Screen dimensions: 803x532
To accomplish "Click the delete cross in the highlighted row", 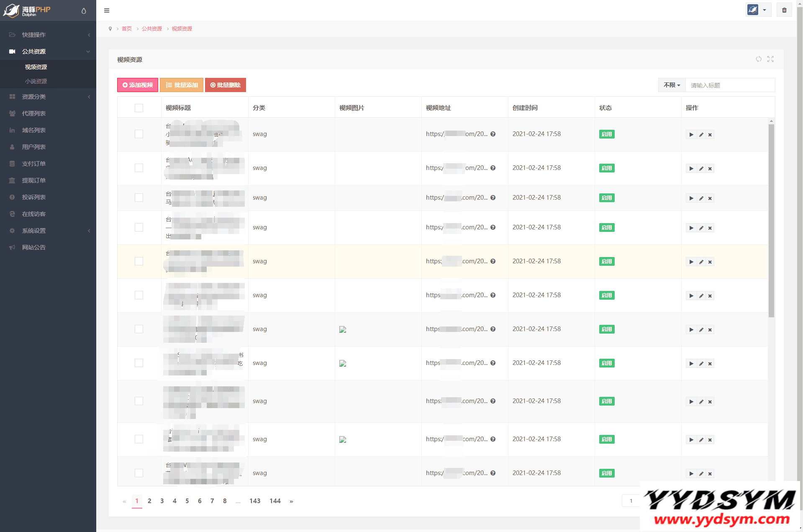I will 710,262.
